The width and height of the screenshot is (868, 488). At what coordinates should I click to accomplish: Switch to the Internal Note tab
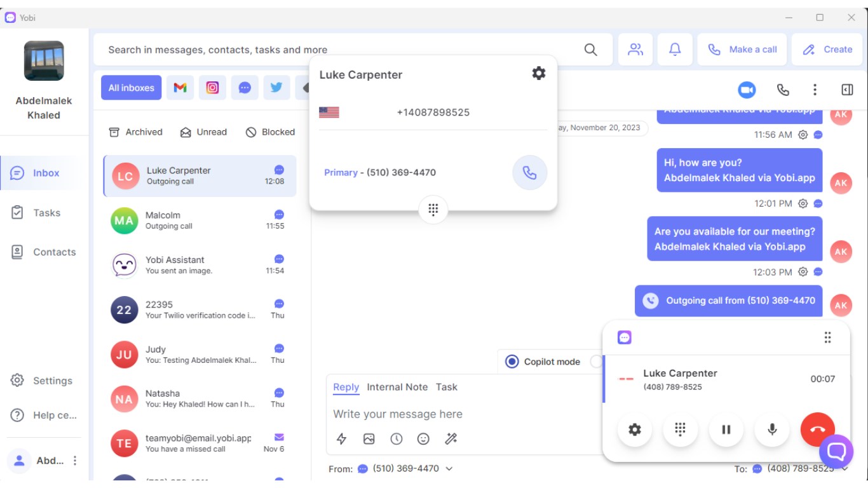397,387
